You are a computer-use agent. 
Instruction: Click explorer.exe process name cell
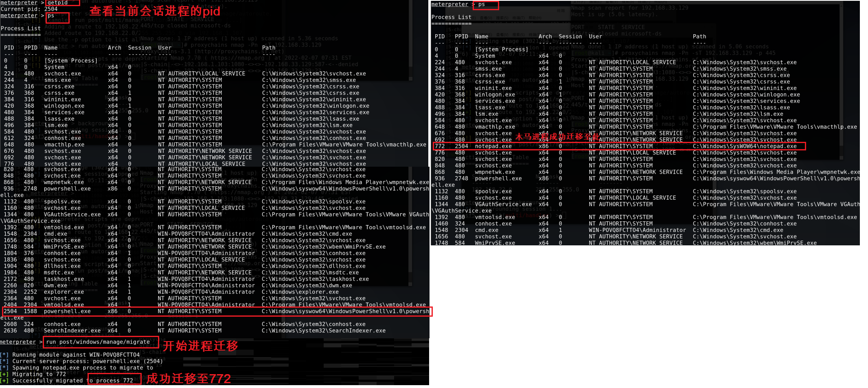pyautogui.click(x=64, y=292)
